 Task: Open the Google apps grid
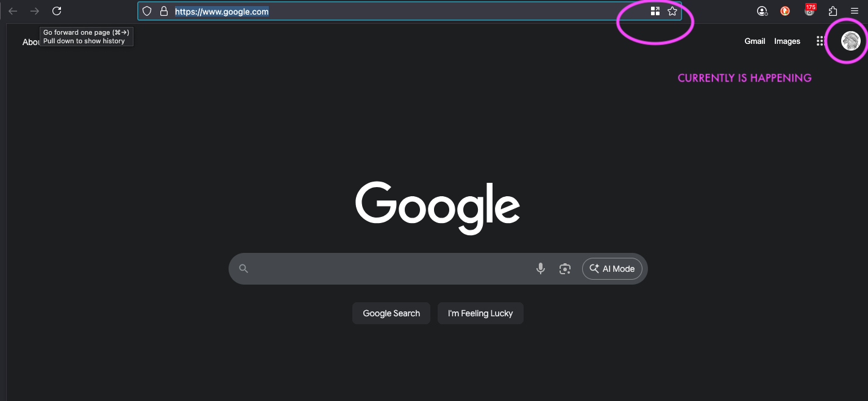(820, 41)
